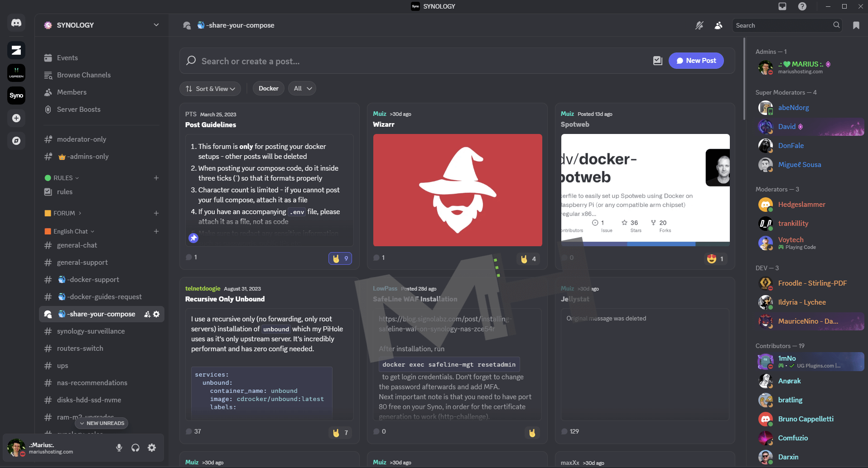
Task: Open user settings gear icon
Action: coord(152,448)
